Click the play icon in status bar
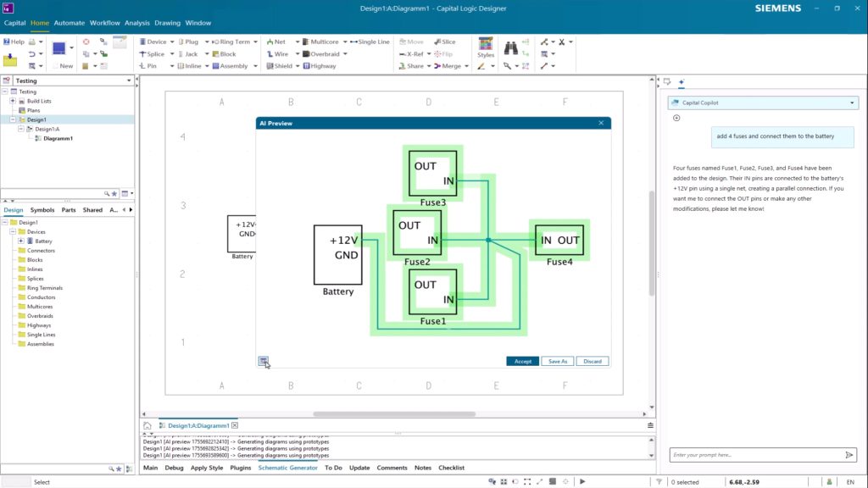The width and height of the screenshot is (868, 488). click(582, 481)
